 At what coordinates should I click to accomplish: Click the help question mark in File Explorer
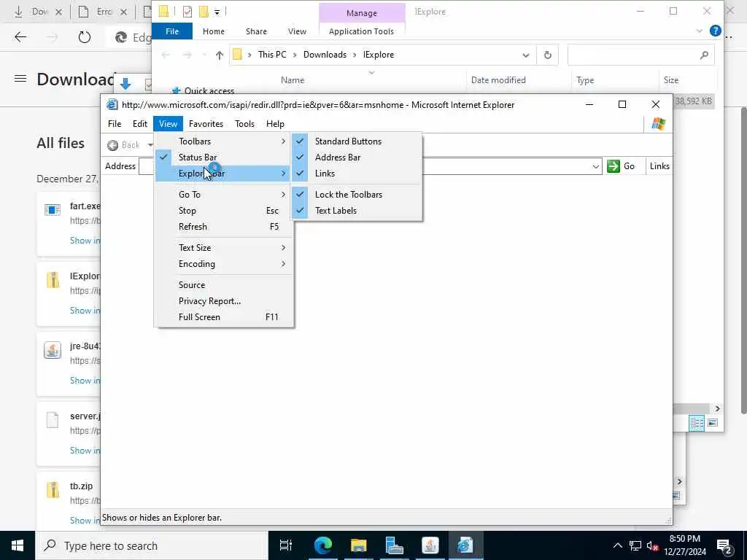click(715, 31)
